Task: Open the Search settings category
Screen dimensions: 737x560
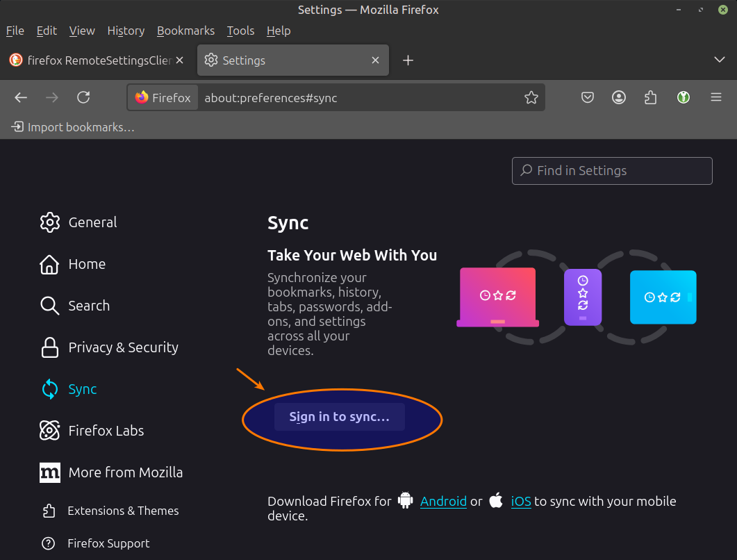Action: click(75, 306)
